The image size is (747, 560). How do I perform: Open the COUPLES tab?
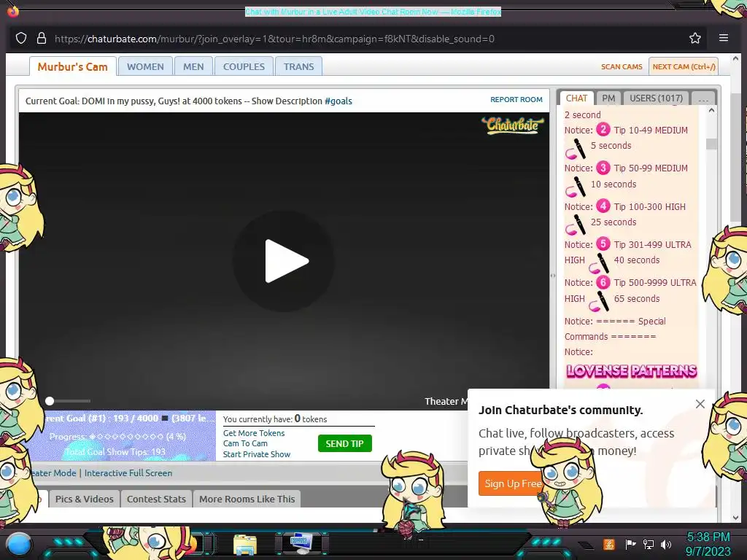pos(244,66)
